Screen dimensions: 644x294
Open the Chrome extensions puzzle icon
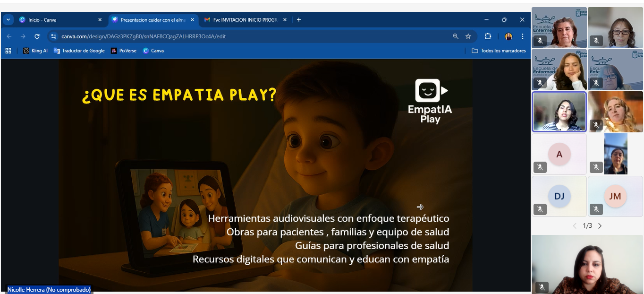[488, 36]
